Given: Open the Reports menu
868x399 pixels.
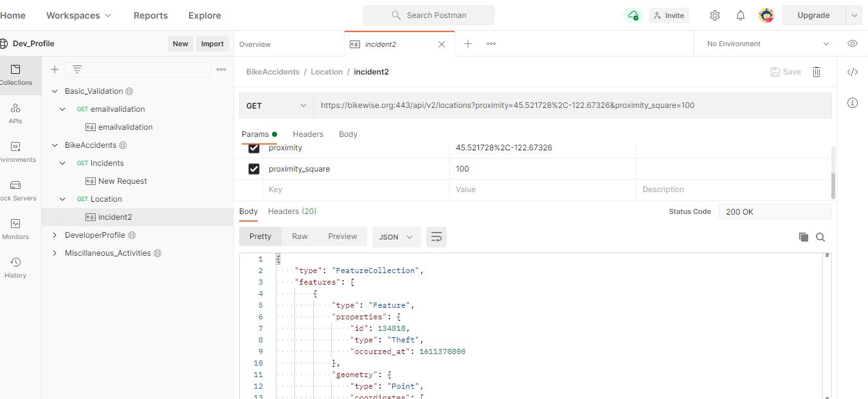Looking at the screenshot, I should tap(150, 15).
